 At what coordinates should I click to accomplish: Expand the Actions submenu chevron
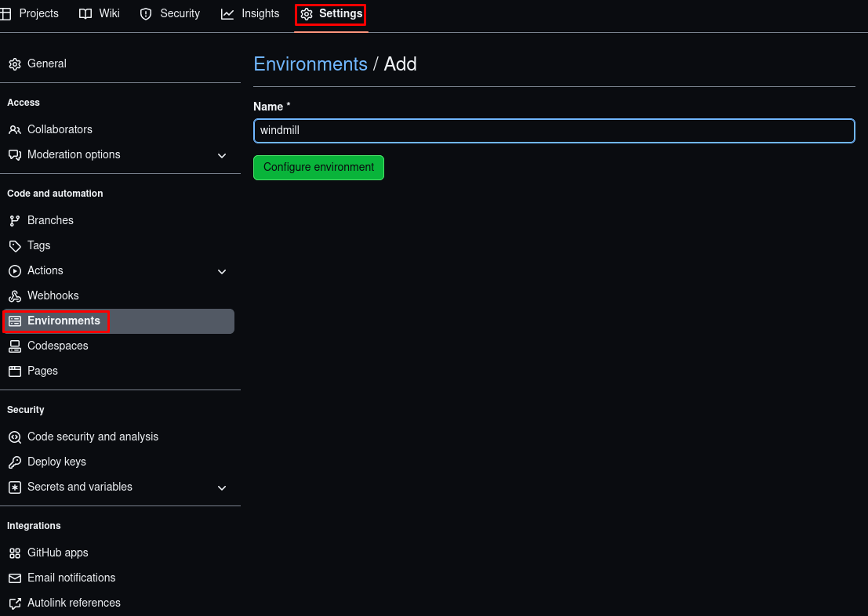[222, 272]
